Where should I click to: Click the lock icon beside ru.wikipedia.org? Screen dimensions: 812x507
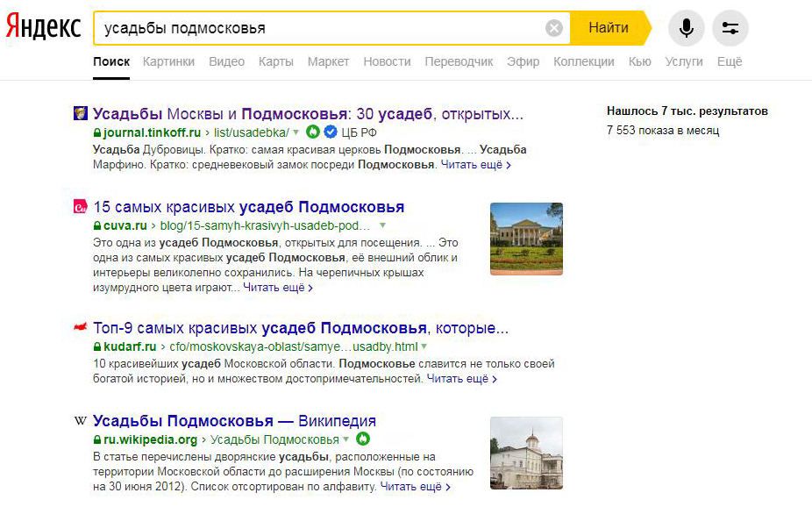pos(97,439)
